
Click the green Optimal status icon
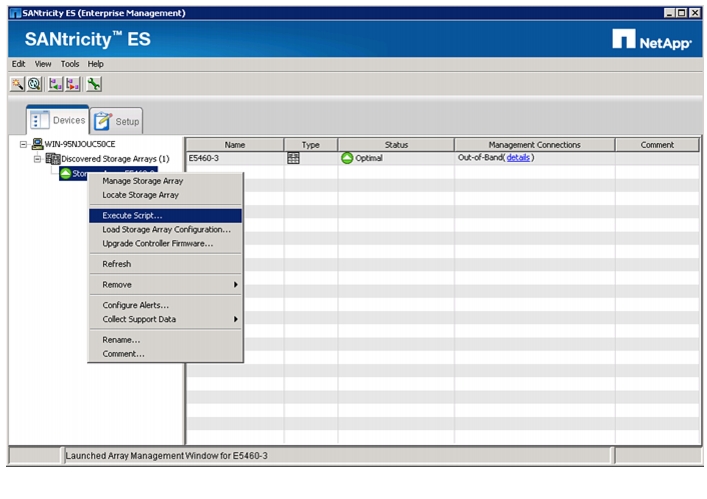(x=347, y=158)
